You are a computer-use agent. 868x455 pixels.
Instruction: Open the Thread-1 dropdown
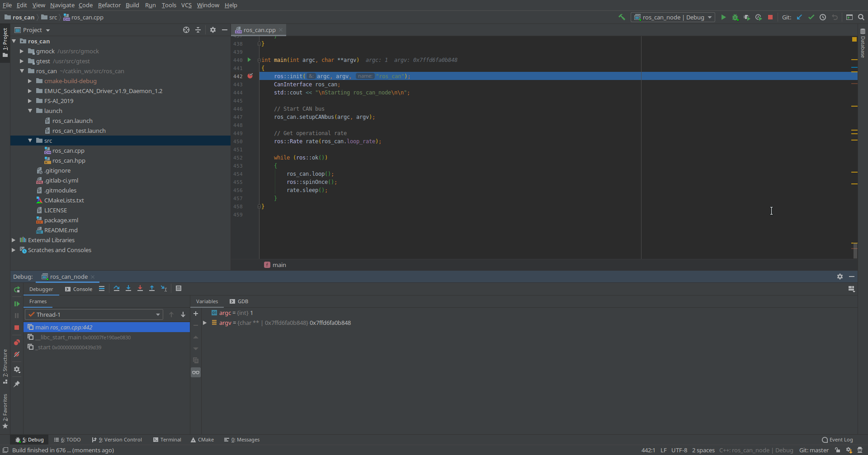[94, 314]
